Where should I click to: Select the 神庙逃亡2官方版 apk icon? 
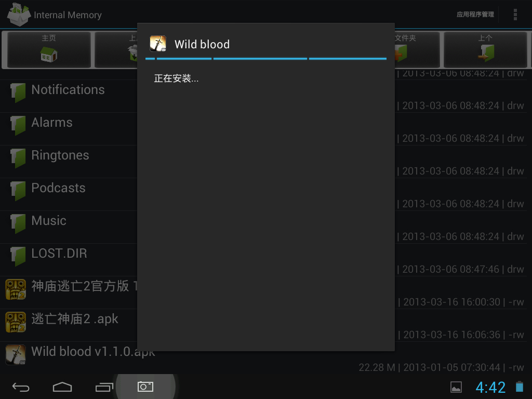[16, 289]
